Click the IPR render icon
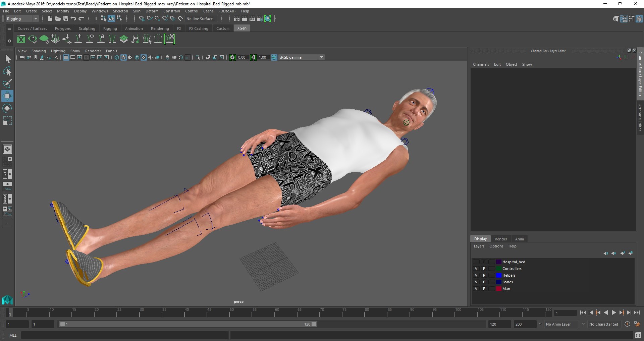Viewport: 644px width, 341px height. tap(252, 19)
